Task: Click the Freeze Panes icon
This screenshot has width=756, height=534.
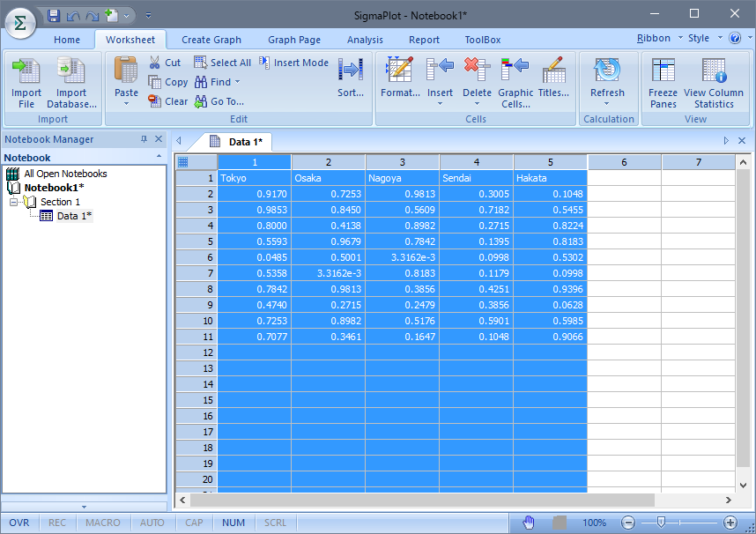Action: tap(663, 70)
